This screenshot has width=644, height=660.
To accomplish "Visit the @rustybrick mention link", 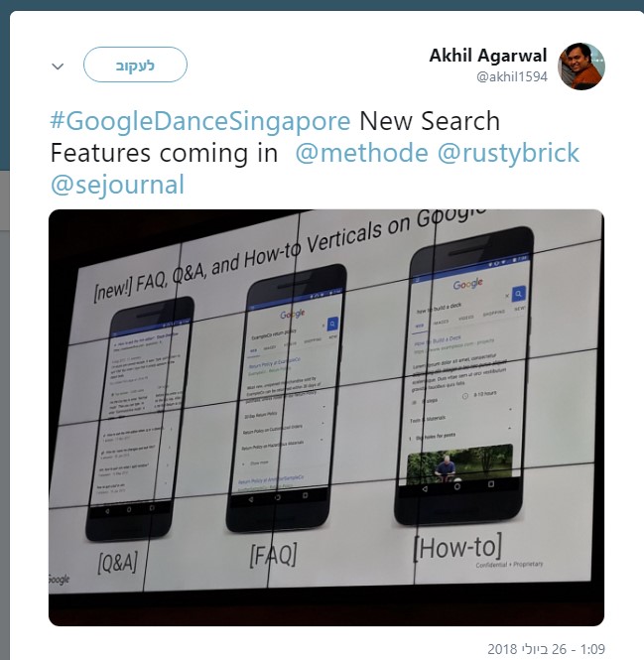I will coord(508,153).
